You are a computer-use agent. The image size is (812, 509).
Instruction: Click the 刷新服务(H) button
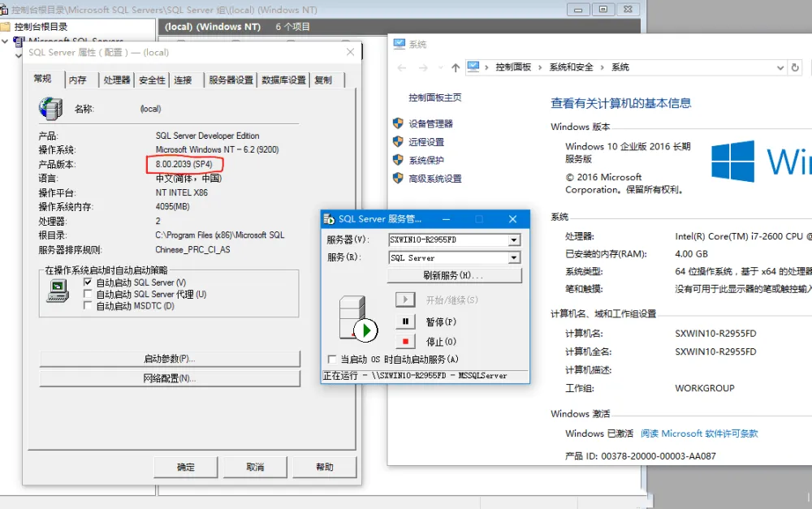(454, 275)
